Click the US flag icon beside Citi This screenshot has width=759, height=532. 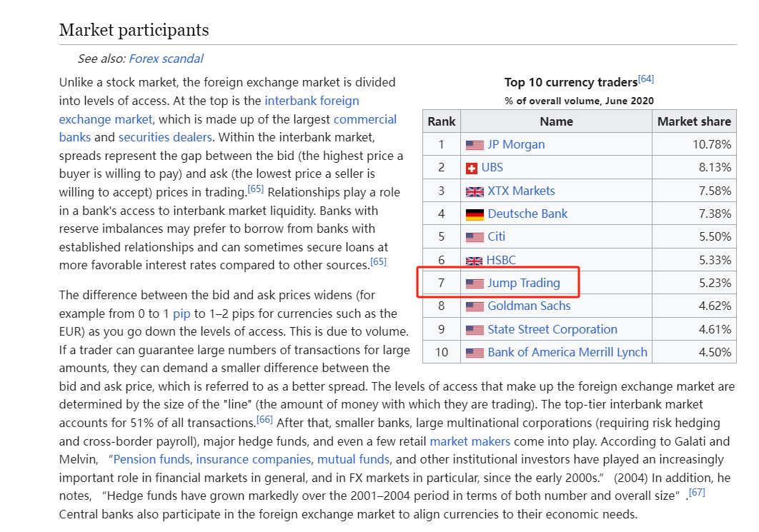click(475, 237)
